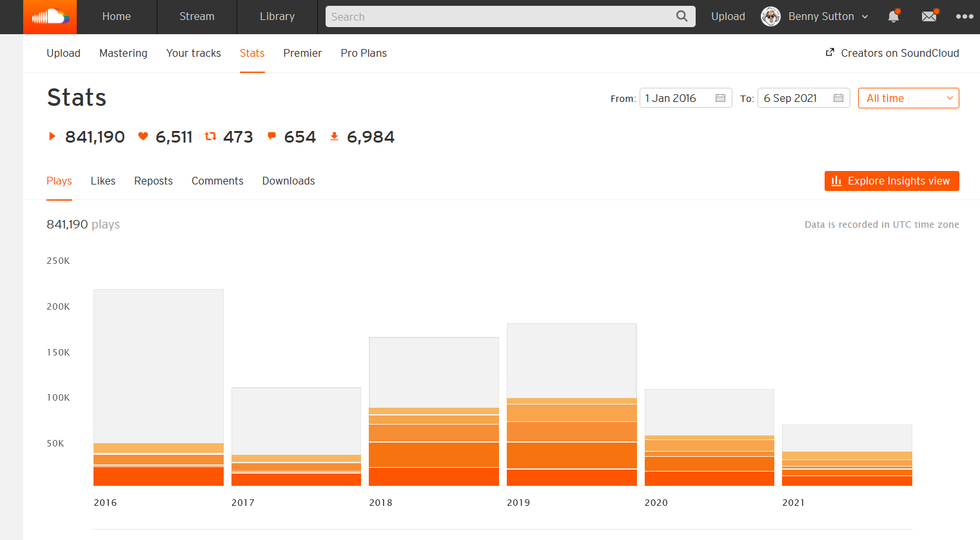Click the search magnifier icon
The width and height of the screenshot is (980, 540).
pyautogui.click(x=681, y=16)
